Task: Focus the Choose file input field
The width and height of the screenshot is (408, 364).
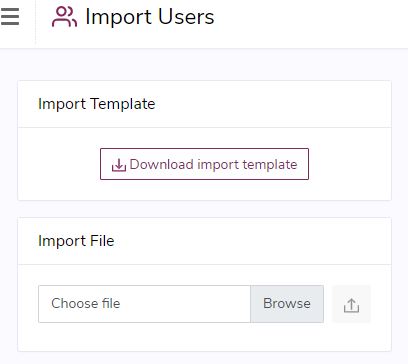Action: click(144, 304)
